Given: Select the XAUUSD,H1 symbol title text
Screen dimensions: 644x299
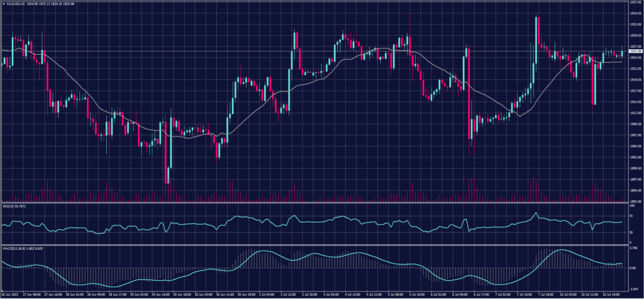Looking at the screenshot, I should pyautogui.click(x=15, y=4).
